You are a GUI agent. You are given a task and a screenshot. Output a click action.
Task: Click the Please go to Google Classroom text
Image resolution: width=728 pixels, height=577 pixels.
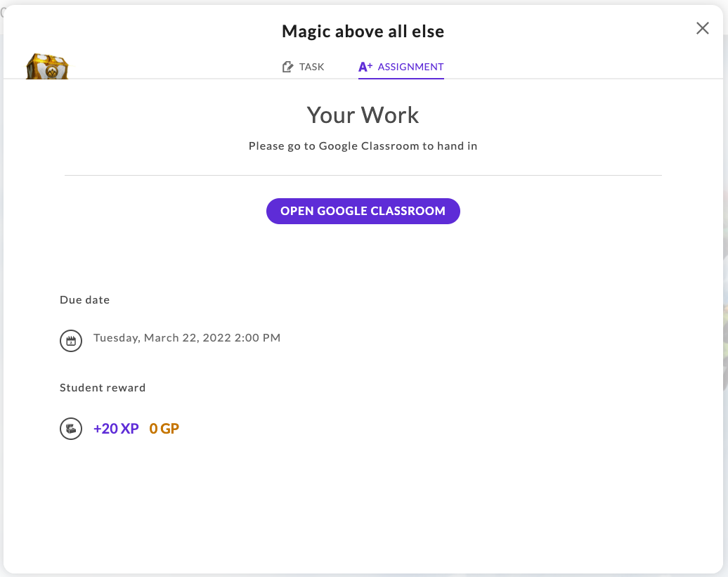click(363, 146)
